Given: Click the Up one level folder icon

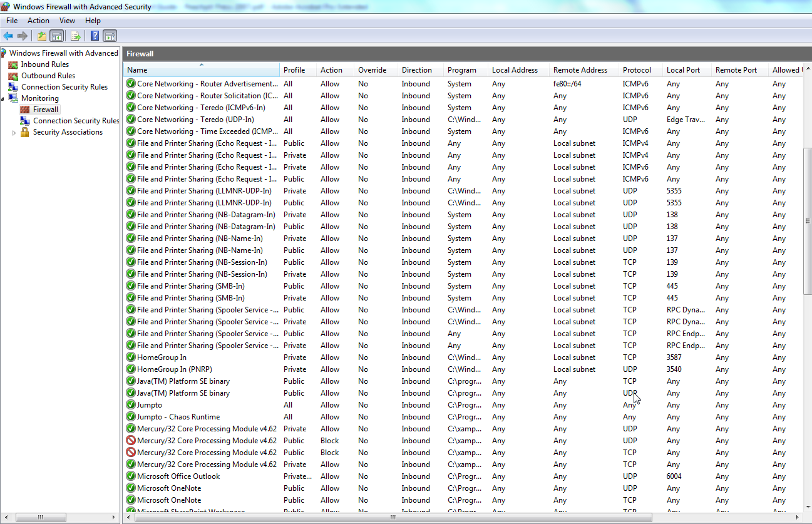Looking at the screenshot, I should [x=41, y=36].
